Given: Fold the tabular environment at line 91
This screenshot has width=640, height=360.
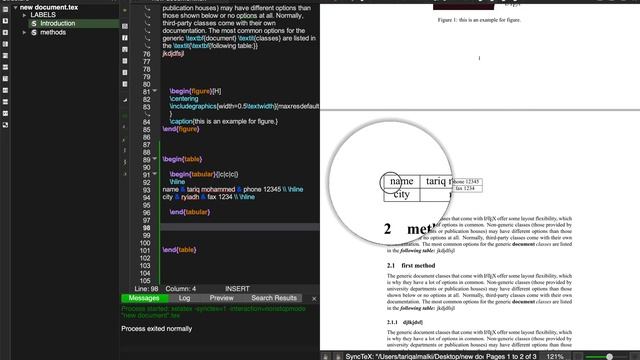Looking at the screenshot, I should coord(155,174).
